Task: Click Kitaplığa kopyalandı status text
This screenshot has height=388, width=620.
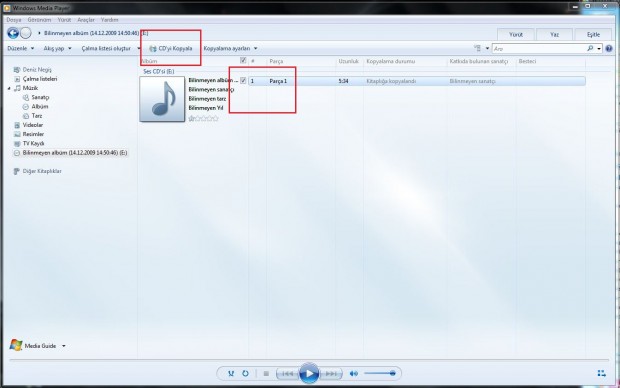Action: [391, 81]
